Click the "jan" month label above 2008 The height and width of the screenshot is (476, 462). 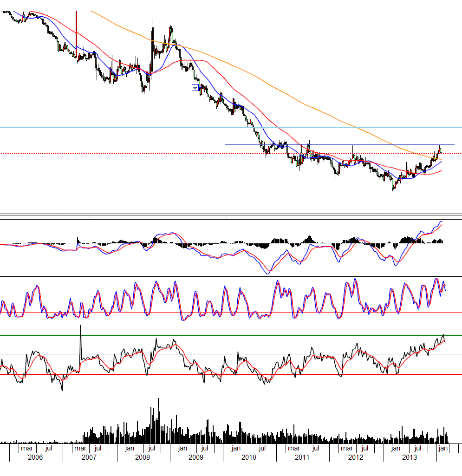[x=130, y=448]
